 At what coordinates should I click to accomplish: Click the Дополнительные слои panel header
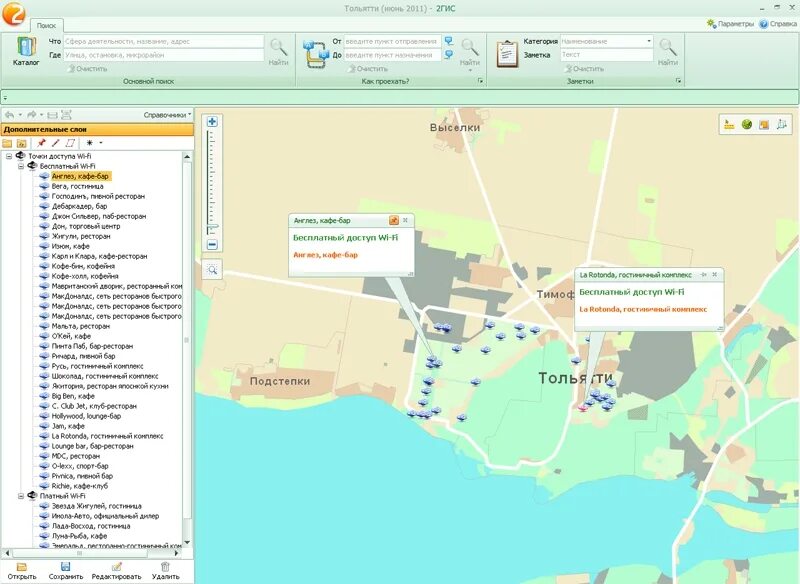tap(97, 130)
